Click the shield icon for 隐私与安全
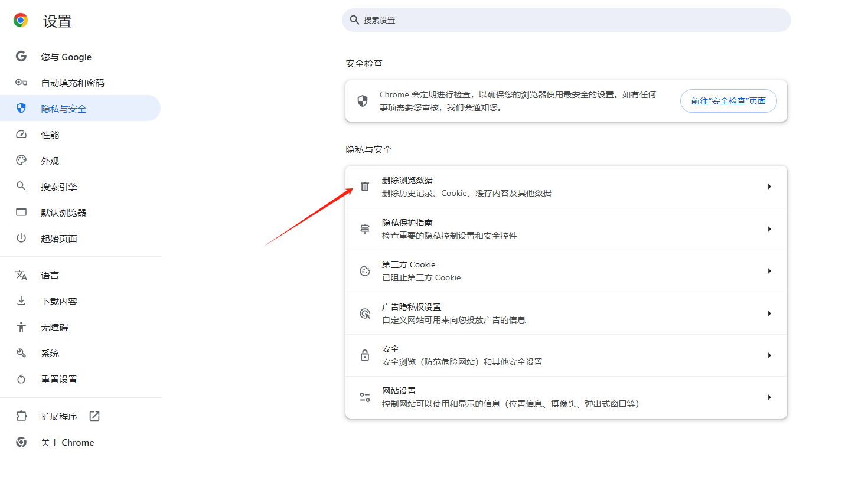Screen dimensions: 868x490 coord(21,108)
